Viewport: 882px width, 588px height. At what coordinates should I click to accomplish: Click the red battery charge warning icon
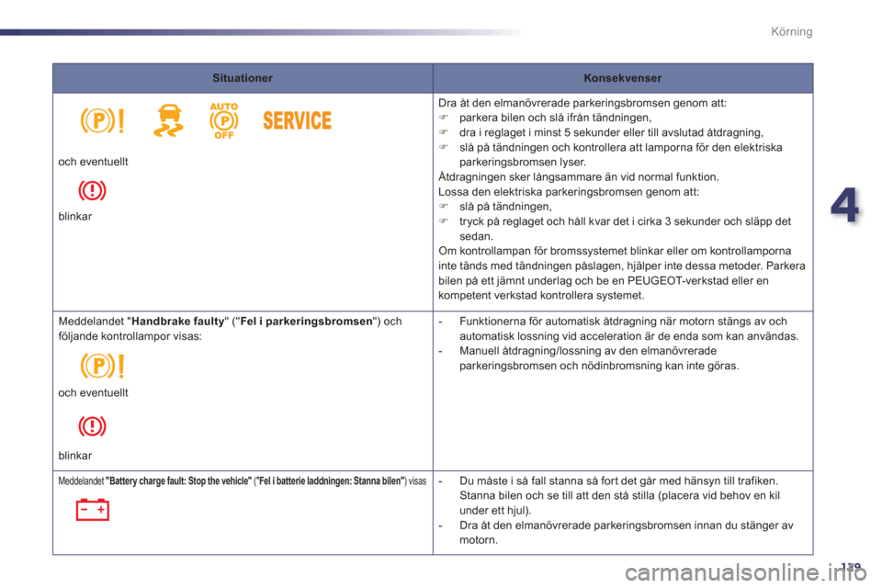tap(92, 509)
